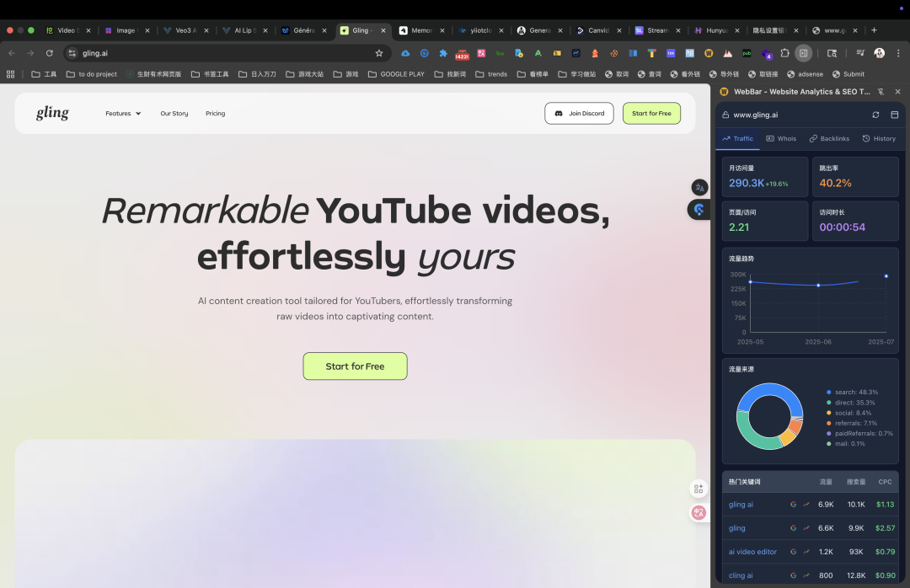The image size is (910, 588).
Task: Switch to the Backlinks tab
Action: click(x=829, y=139)
